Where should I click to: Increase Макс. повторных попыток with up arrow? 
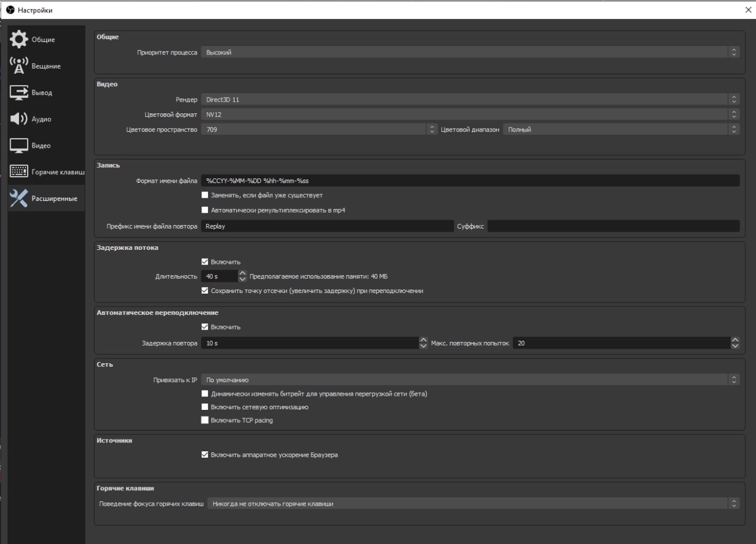click(x=735, y=340)
